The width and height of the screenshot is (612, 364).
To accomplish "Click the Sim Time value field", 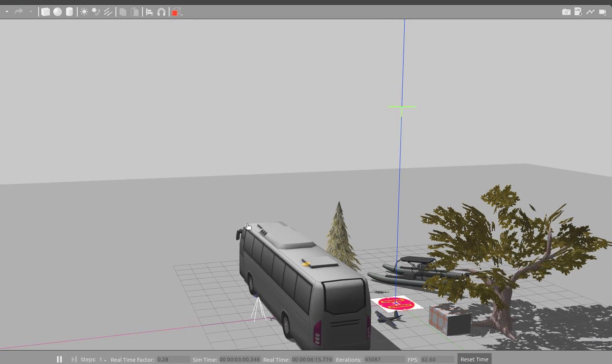I will coord(240,360).
